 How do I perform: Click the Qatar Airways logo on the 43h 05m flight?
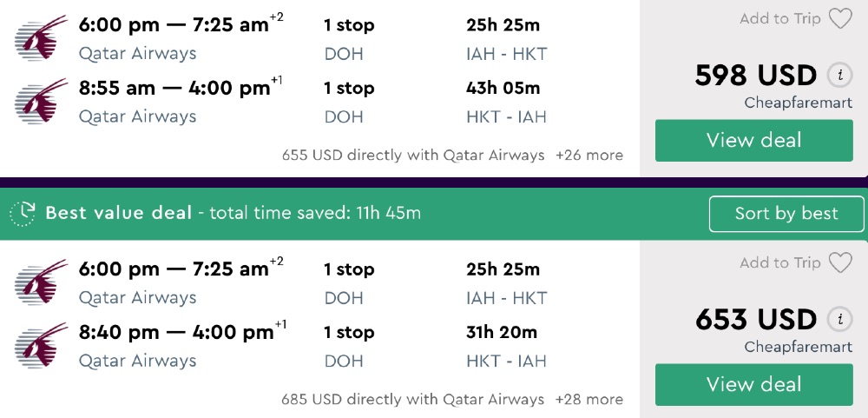click(42, 101)
